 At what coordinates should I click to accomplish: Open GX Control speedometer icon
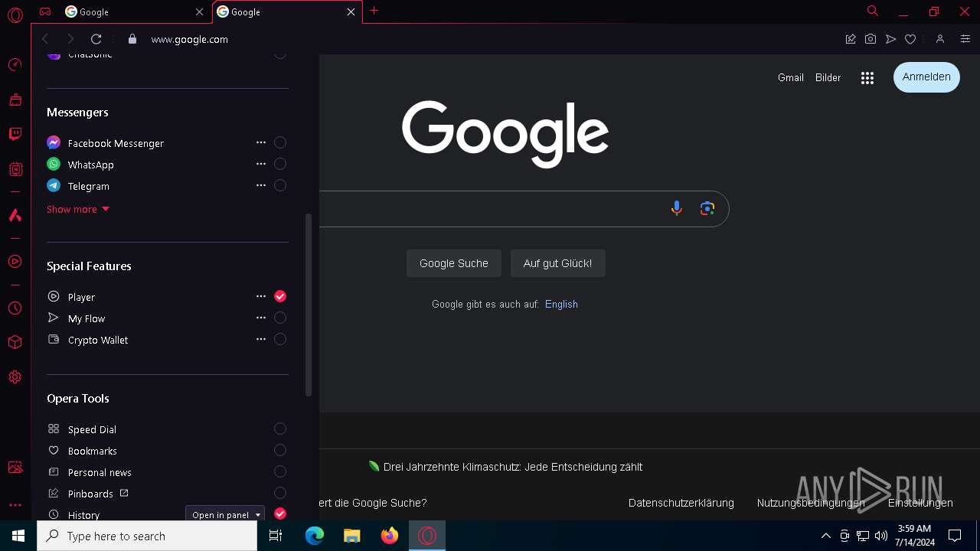click(x=15, y=64)
